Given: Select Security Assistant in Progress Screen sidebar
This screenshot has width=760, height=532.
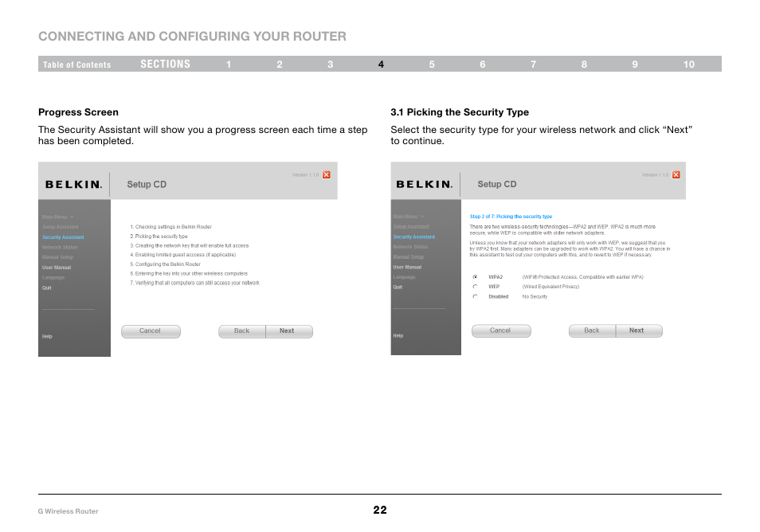Looking at the screenshot, I should pos(63,237).
